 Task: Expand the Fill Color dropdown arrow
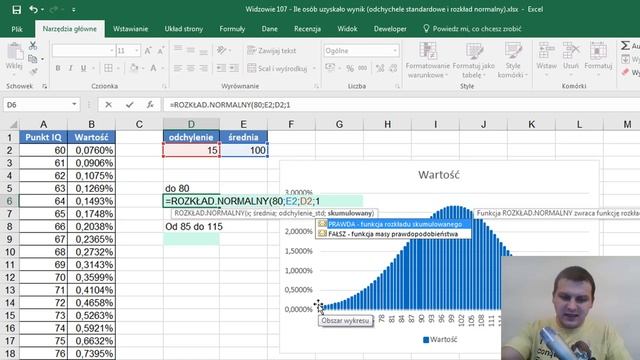click(143, 68)
